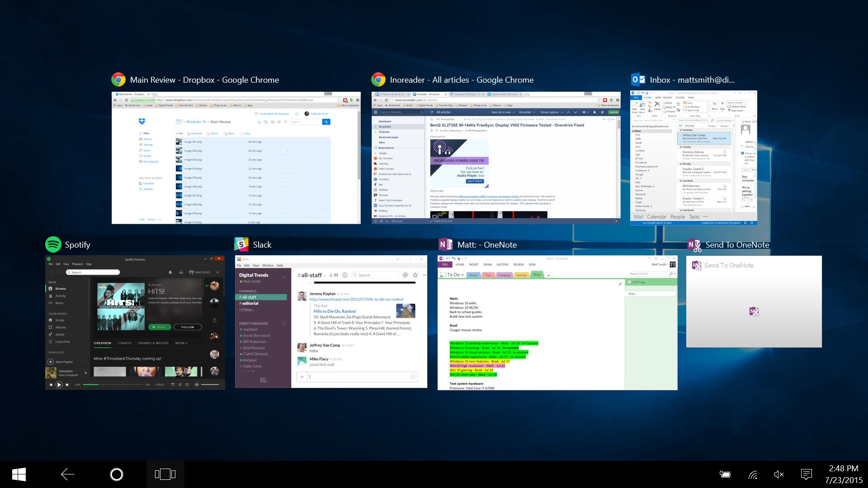Toggle Spotify repeat button
Screen dimensions: 868x488
pos(187,385)
